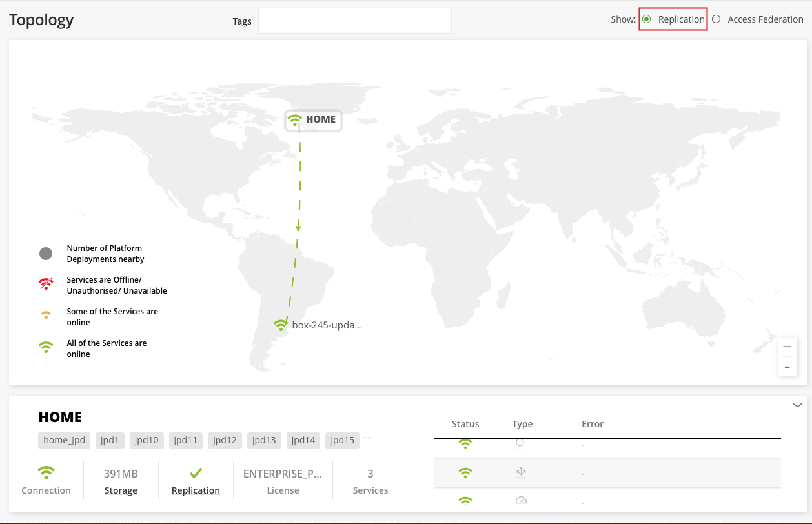Focus the Tags input field
This screenshot has width=812, height=524.
pos(354,21)
